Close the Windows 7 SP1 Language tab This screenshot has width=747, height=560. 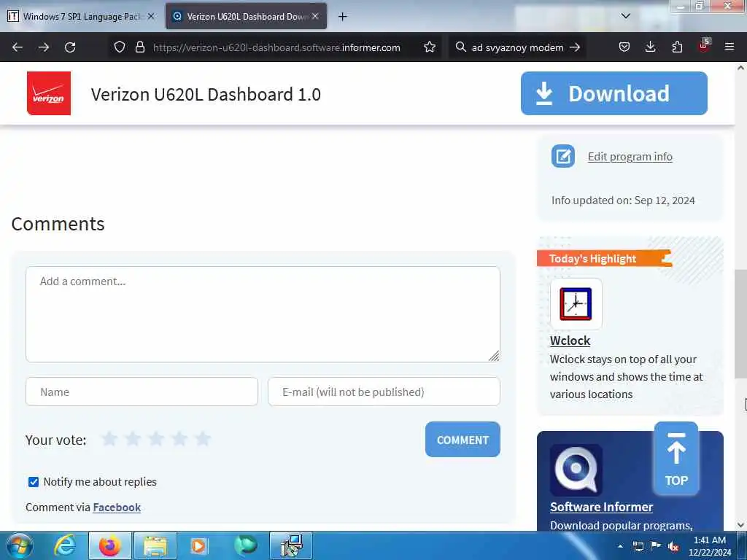point(151,16)
